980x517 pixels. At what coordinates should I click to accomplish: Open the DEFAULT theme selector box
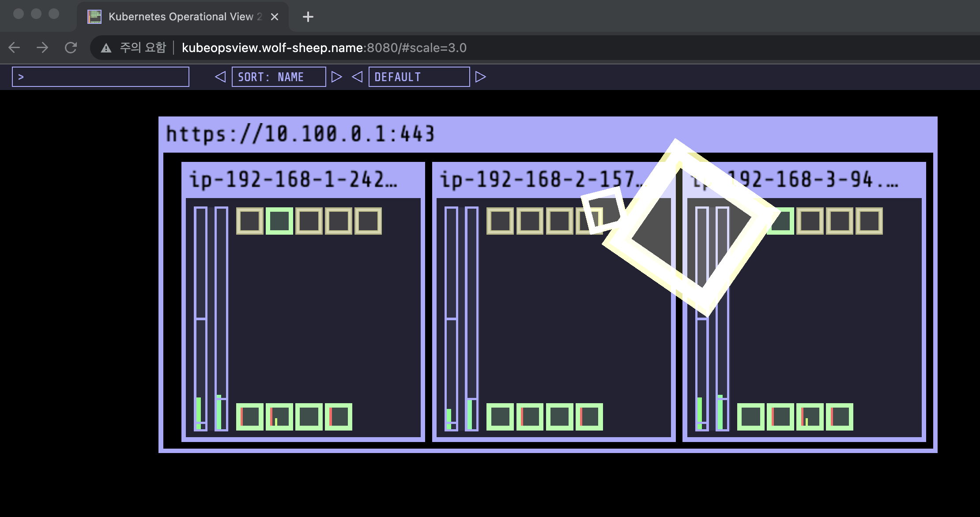coord(418,77)
